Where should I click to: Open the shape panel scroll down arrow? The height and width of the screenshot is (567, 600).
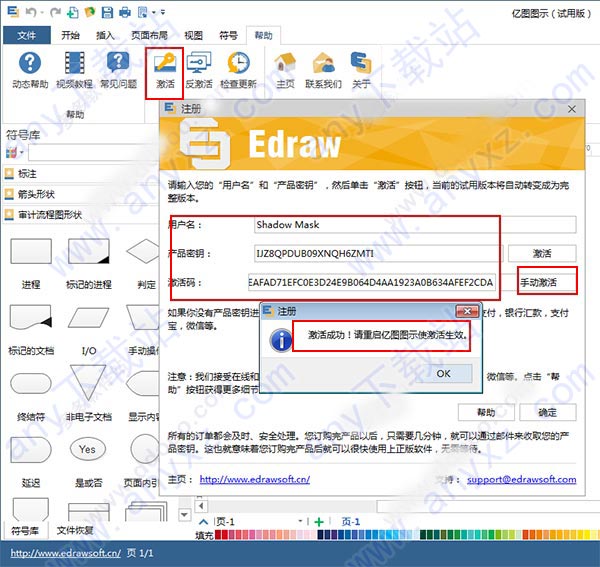point(184,515)
